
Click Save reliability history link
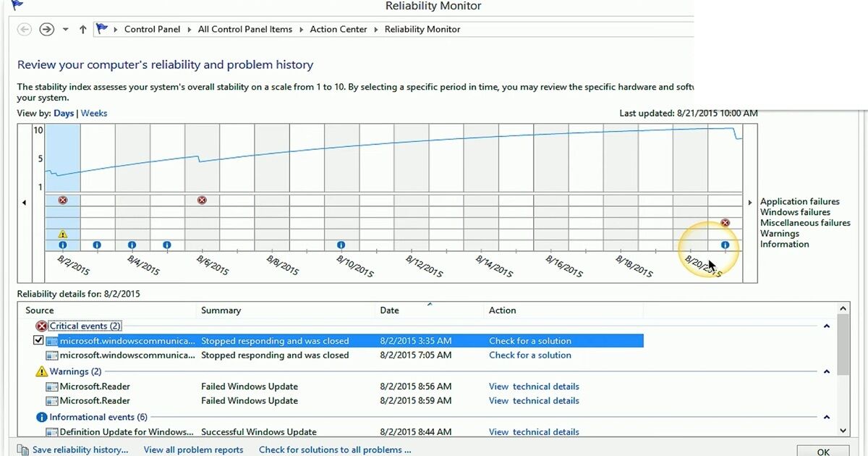[x=80, y=449]
